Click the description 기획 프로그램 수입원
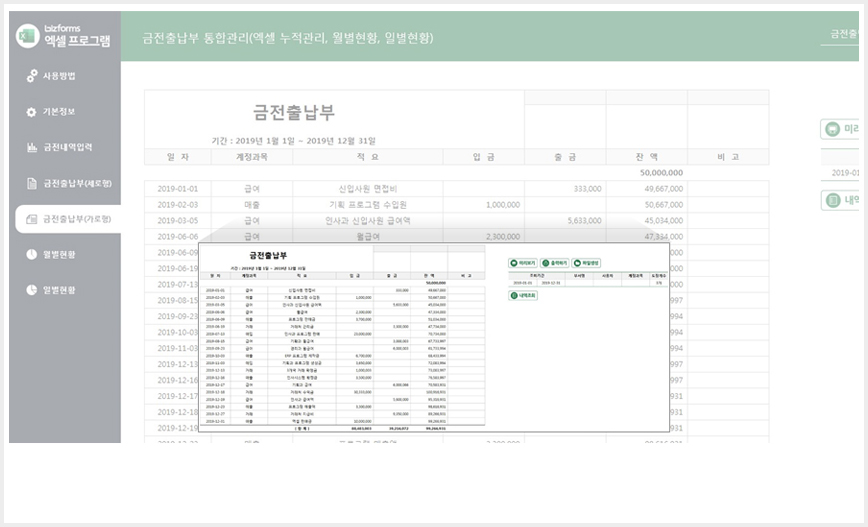Viewport: 868px width, 527px height. tap(368, 205)
